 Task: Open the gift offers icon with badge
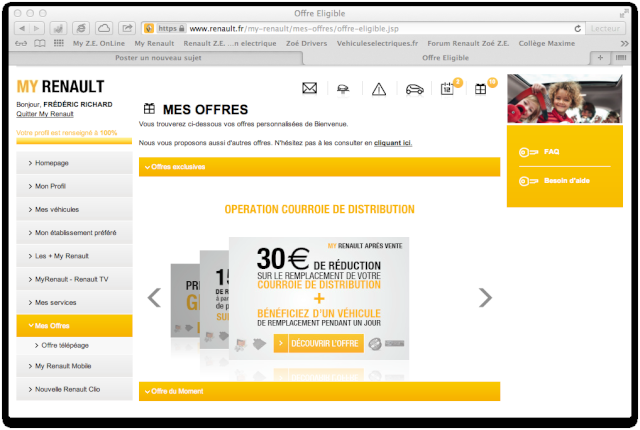[x=480, y=89]
